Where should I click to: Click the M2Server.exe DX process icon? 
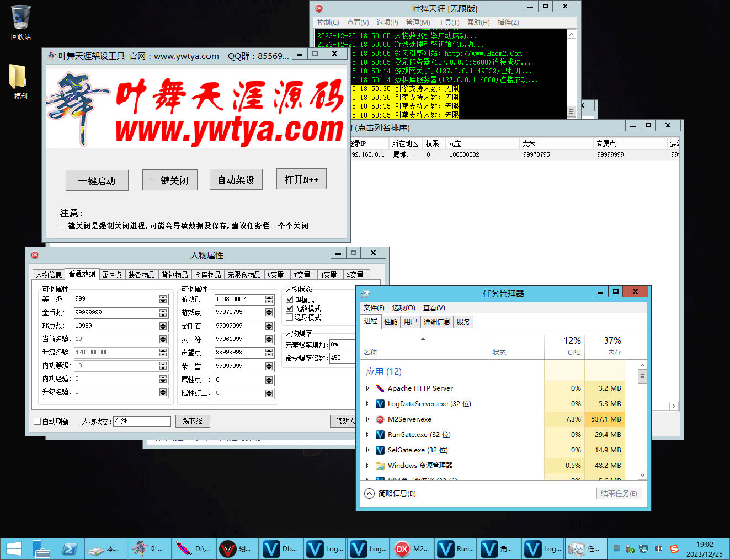coord(380,419)
